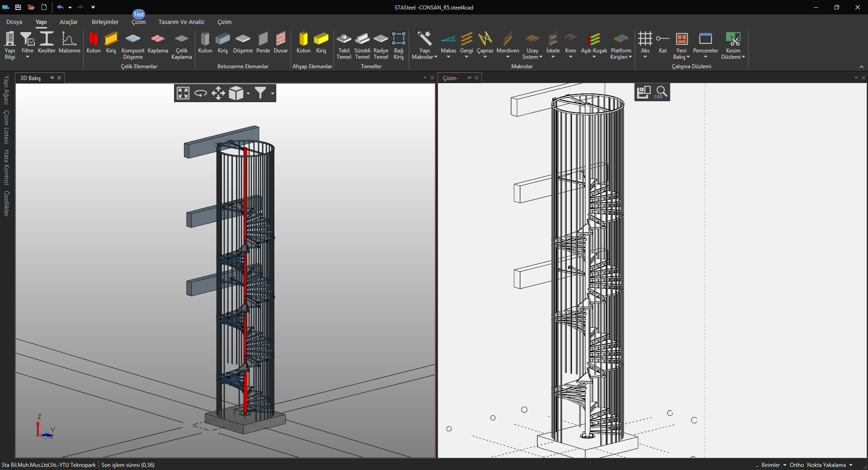The image size is (868, 470).
Task: Open the Hata Kontrol side panel
Action: 6,167
